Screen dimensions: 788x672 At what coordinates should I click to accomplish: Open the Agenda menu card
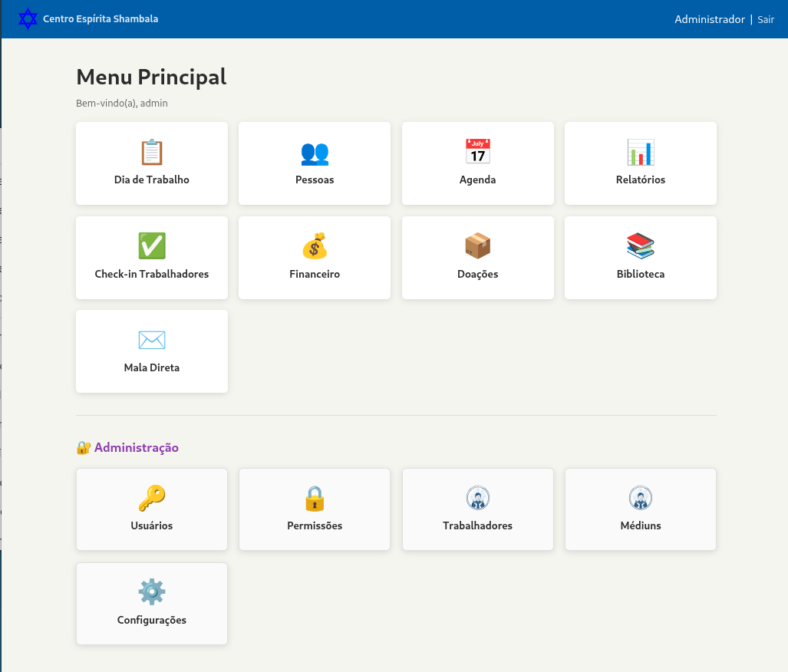(x=477, y=163)
